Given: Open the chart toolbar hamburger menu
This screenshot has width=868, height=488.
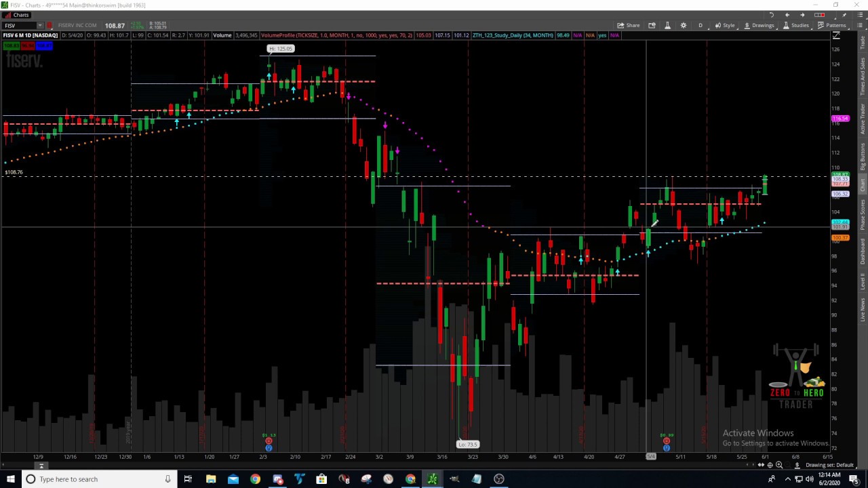Looking at the screenshot, I should 859,25.
